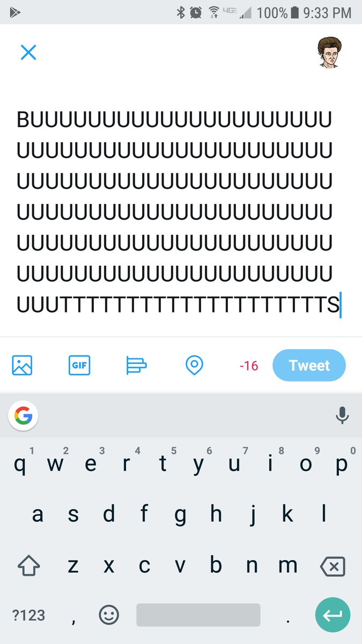Toggle the shift key on the keyboard
Image resolution: width=362 pixels, height=644 pixels.
29,565
